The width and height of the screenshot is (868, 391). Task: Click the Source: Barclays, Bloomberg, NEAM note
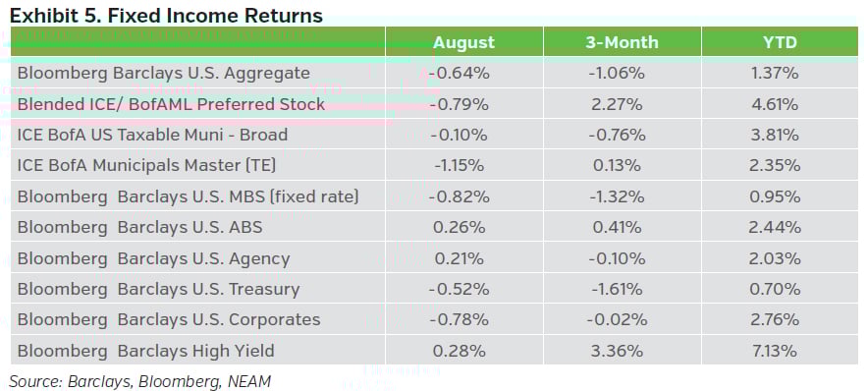(x=140, y=381)
